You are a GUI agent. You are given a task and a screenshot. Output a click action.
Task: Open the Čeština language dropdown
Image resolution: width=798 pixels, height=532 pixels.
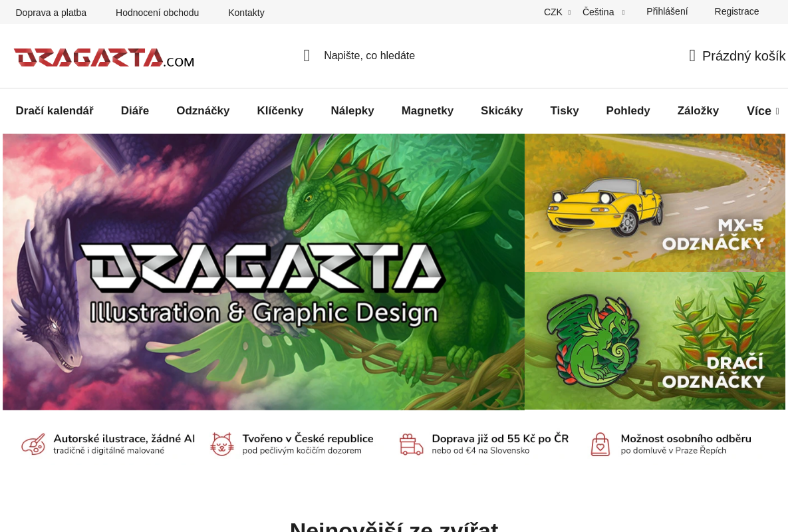pos(603,12)
